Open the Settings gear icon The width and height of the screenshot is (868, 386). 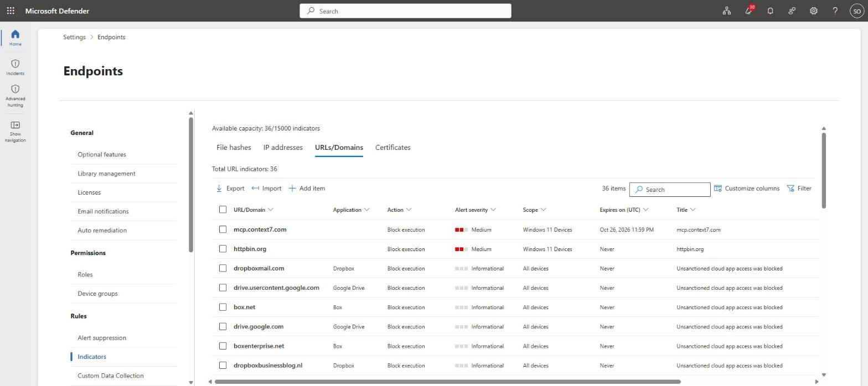813,11
